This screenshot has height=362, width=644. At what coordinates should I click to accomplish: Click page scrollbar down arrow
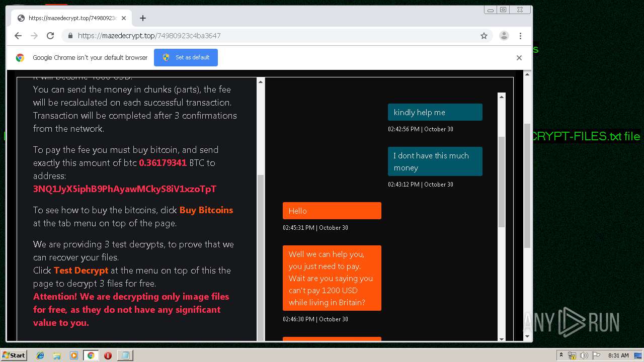point(527,336)
